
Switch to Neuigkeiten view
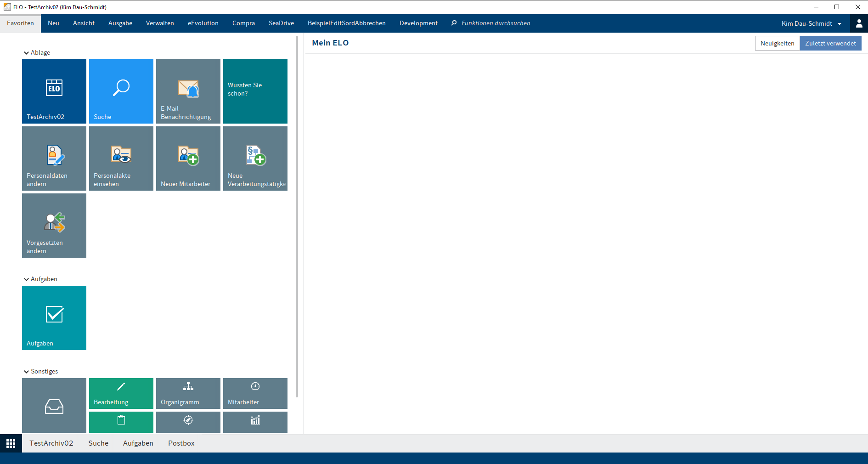(777, 43)
